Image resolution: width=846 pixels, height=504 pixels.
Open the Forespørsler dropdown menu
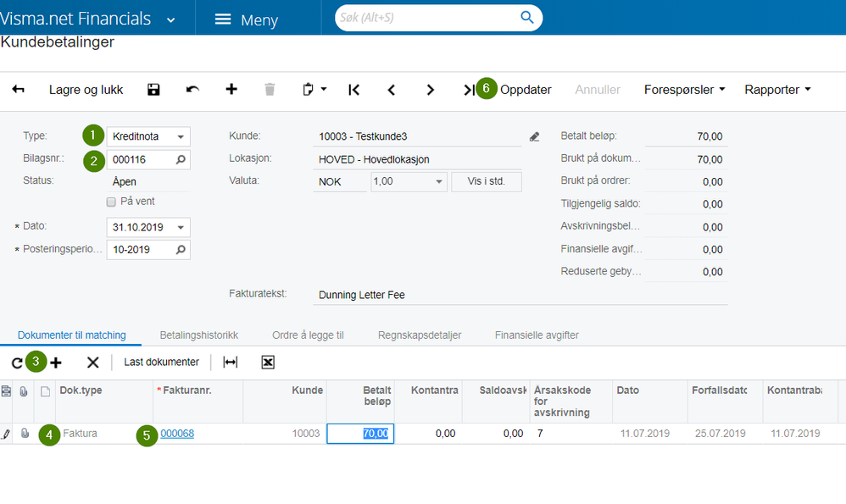[684, 90]
